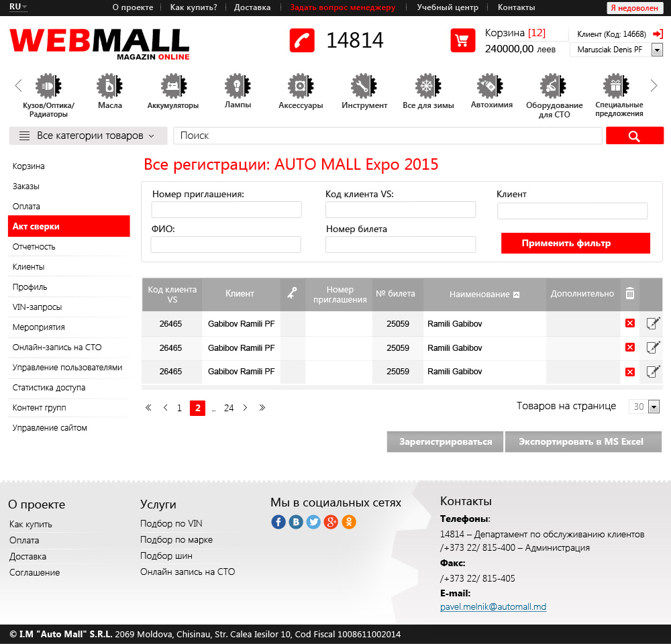The height and width of the screenshot is (644, 671).
Task: Go to first page double arrow
Action: point(148,407)
